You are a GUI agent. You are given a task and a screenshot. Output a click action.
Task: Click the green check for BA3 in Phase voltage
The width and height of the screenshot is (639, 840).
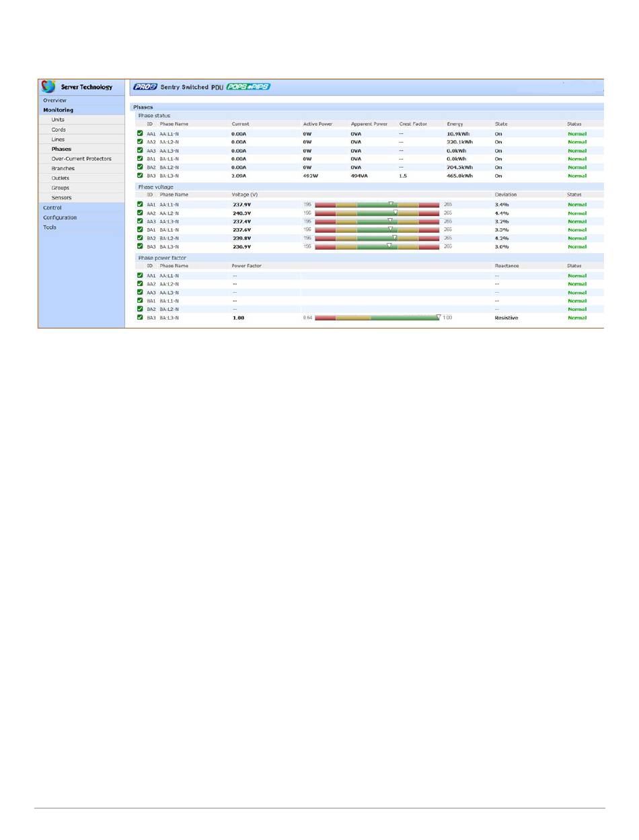pos(140,246)
